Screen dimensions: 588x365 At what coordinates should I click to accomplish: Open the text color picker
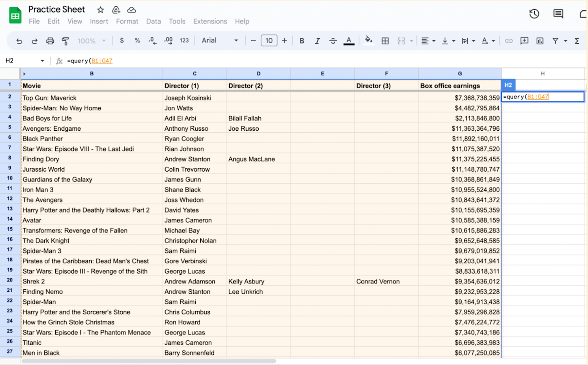[349, 41]
